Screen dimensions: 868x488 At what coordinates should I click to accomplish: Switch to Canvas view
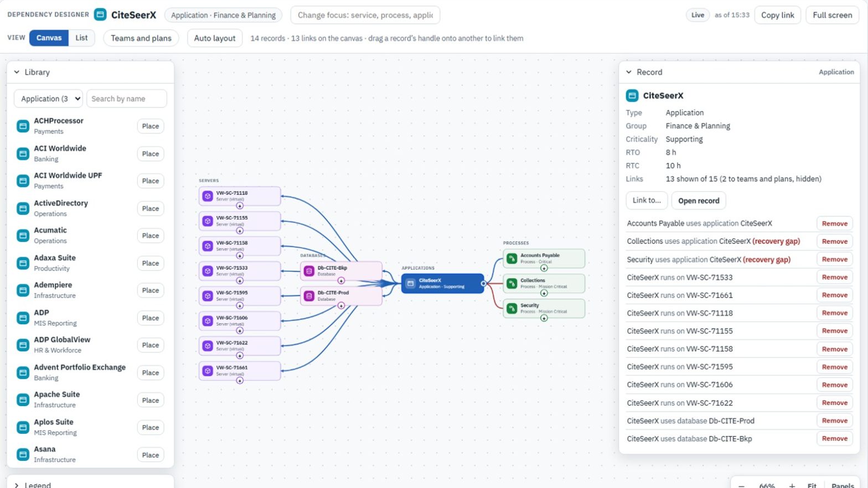tap(49, 38)
